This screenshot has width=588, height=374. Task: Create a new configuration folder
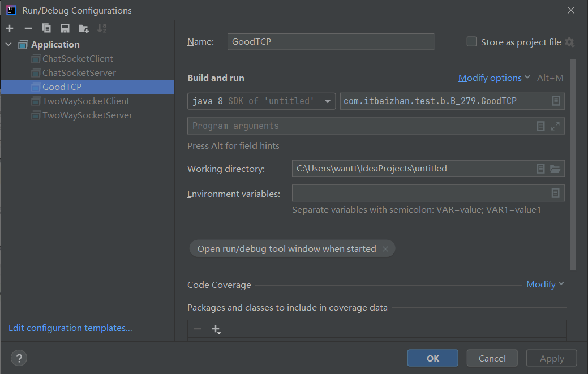click(x=83, y=28)
